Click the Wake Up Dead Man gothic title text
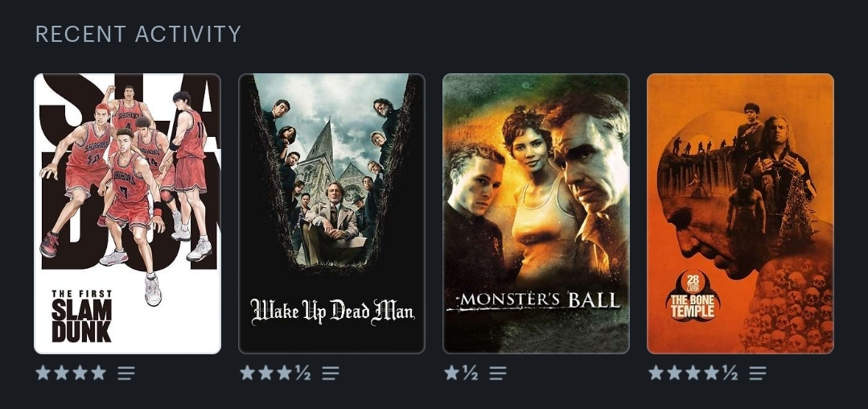868x409 pixels. coord(332,312)
